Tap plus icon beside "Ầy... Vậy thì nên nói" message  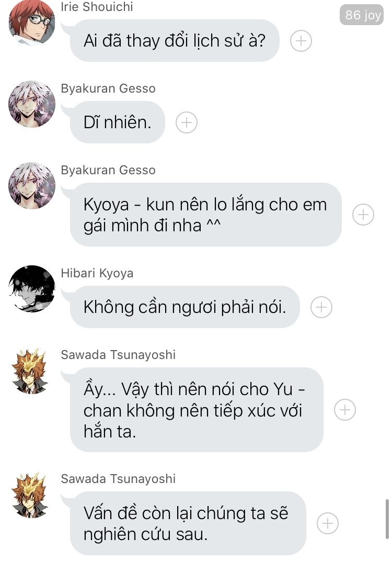coord(345,410)
